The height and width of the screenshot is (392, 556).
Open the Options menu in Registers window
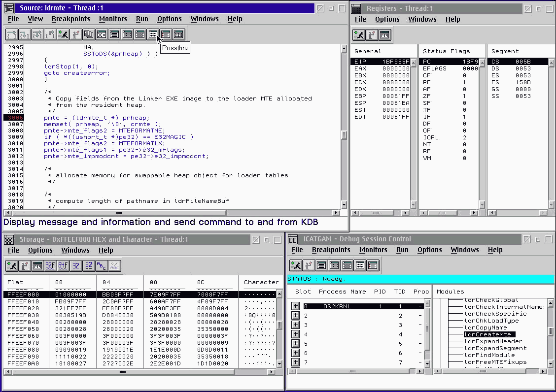click(x=387, y=20)
